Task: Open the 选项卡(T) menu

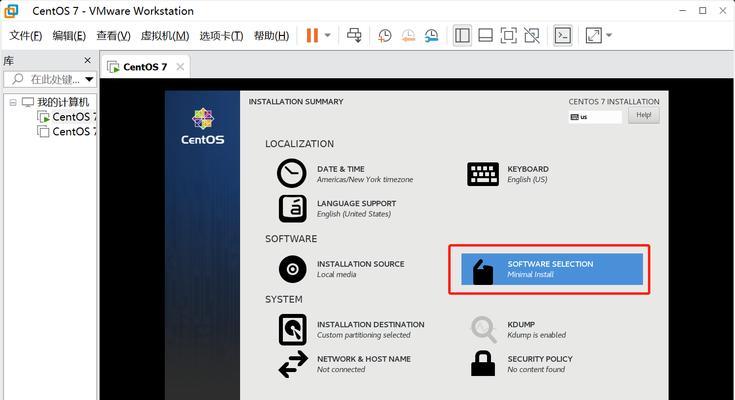Action: coord(221,36)
